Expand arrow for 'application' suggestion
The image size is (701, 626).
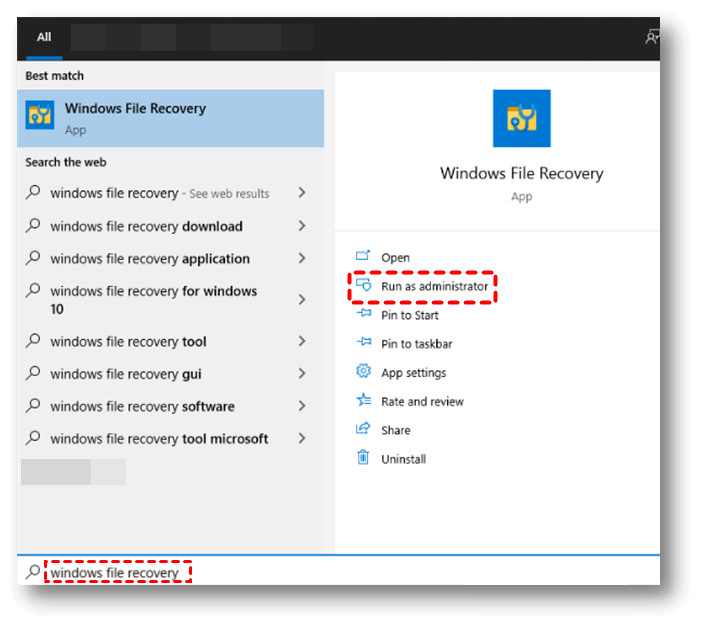pos(302,258)
